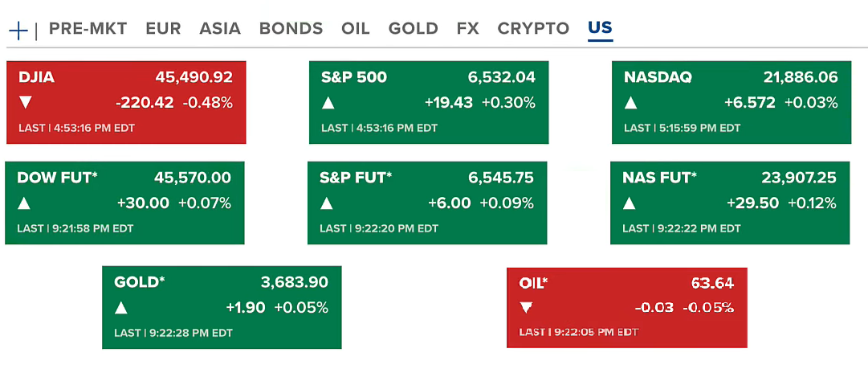
Task: Click the up arrow in NAS FUT tile
Action: click(630, 203)
